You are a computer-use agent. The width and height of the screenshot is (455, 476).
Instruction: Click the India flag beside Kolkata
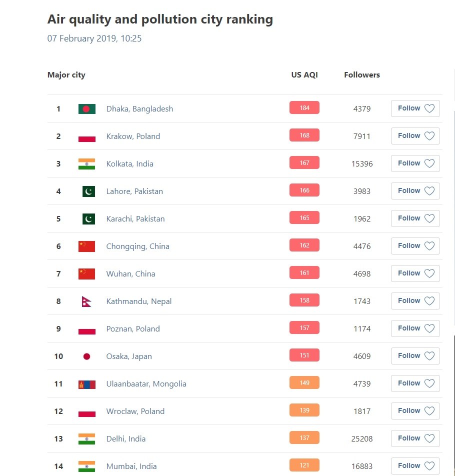(86, 164)
